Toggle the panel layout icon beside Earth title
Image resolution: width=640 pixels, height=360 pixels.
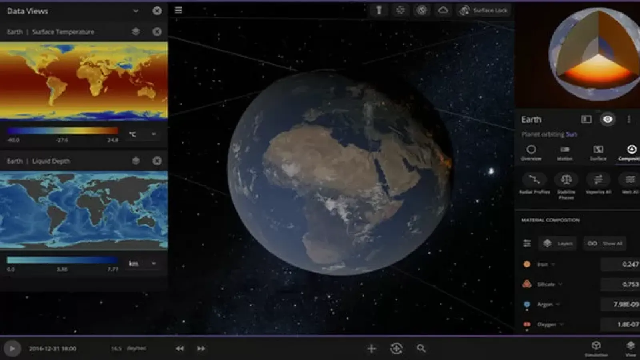586,119
